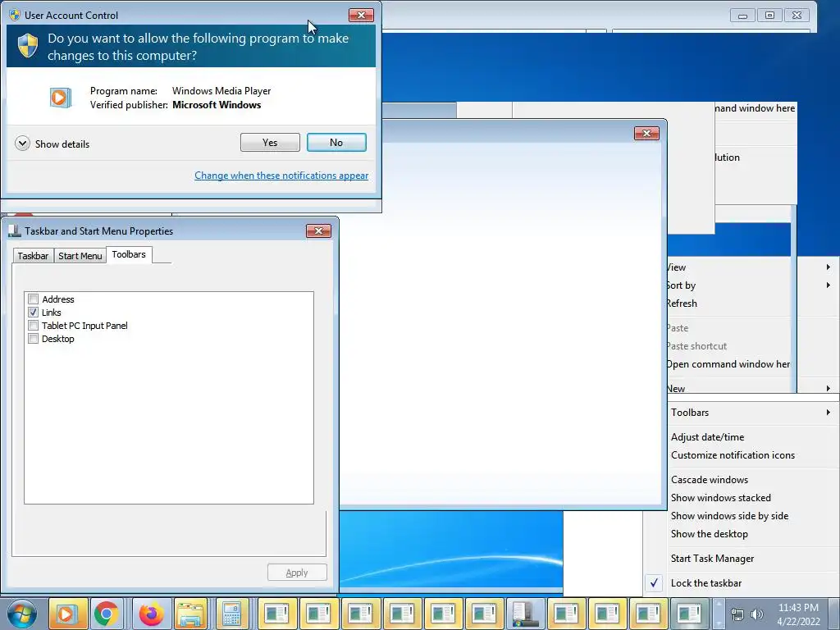This screenshot has width=840, height=630.
Task: Maximize the background window in the top right
Action: tap(769, 16)
